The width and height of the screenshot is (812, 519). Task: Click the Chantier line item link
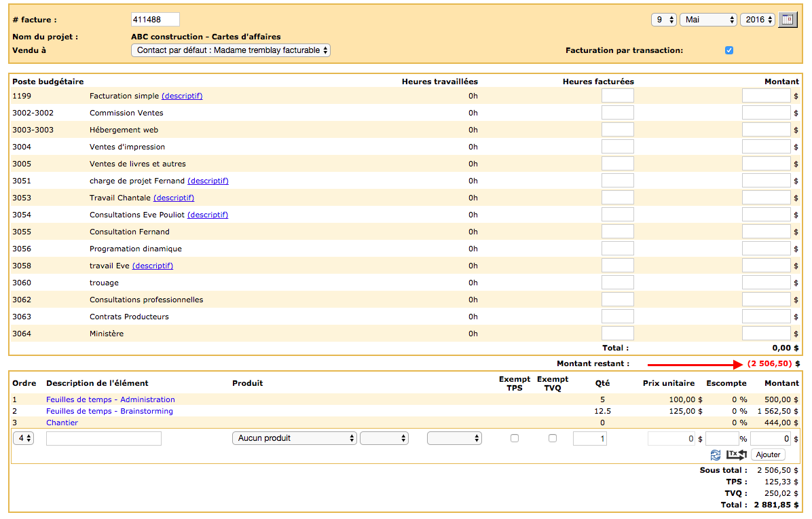62,423
